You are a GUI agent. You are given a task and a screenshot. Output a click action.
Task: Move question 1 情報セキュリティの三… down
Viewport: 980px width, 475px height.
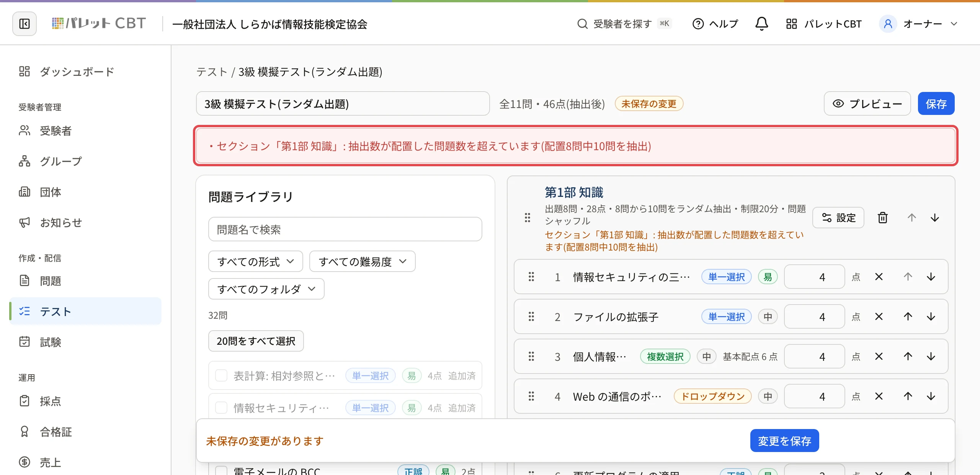click(931, 277)
